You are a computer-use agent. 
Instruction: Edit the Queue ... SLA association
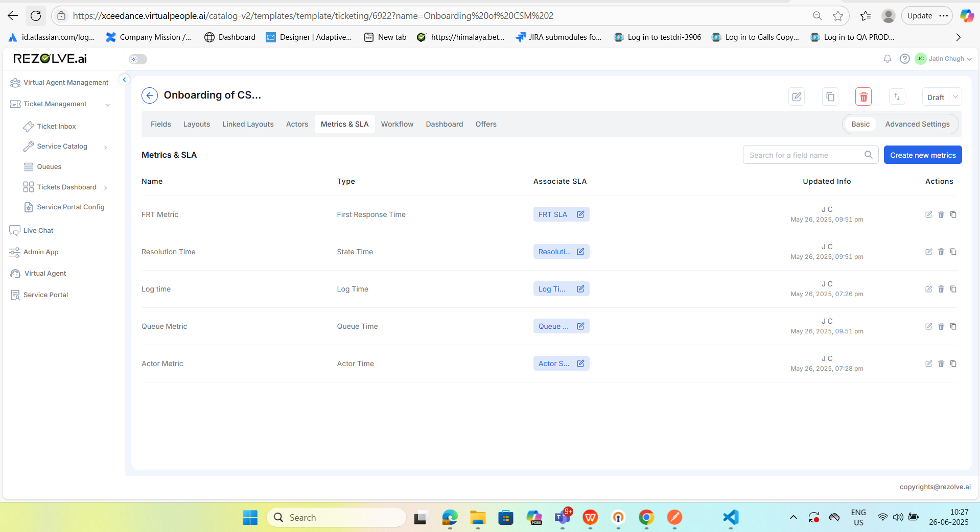pyautogui.click(x=580, y=326)
